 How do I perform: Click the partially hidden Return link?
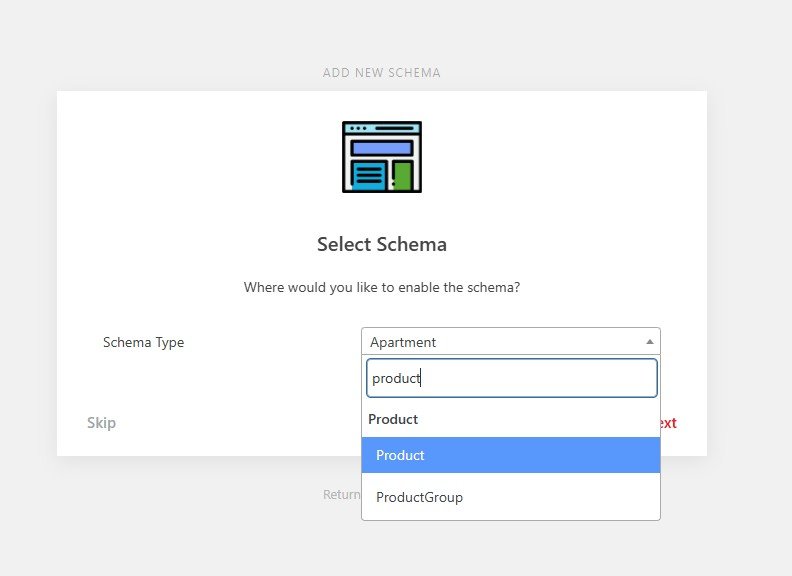coord(341,495)
